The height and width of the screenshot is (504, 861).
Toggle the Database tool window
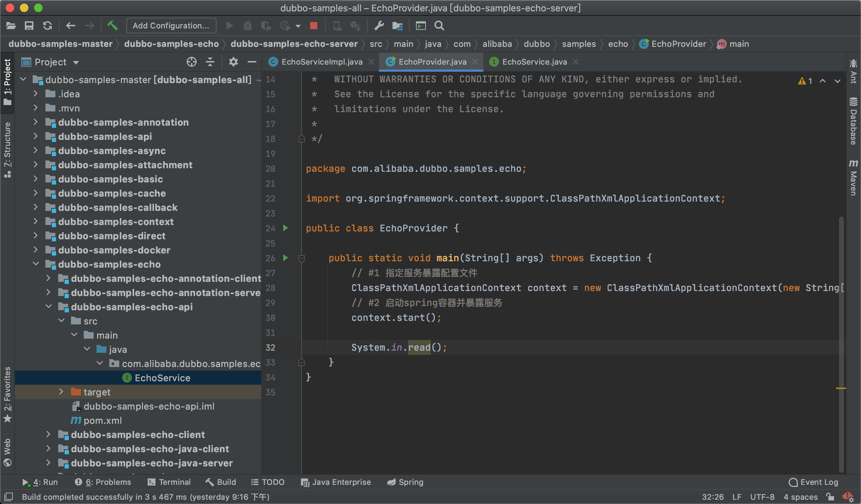(x=853, y=121)
